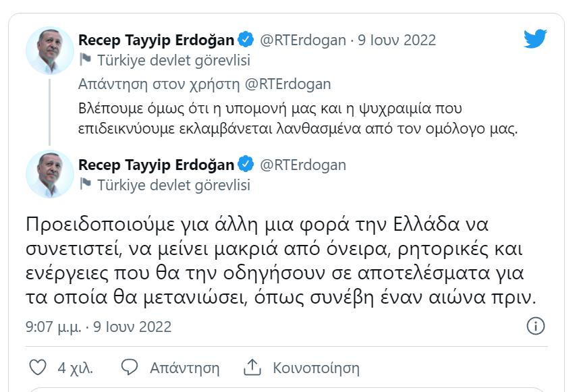Click the flag icon in the top tweet
The width and height of the screenshot is (579, 392).
click(85, 60)
